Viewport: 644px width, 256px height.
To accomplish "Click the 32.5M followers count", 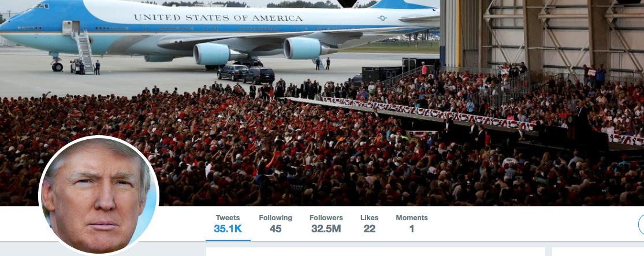I will [326, 229].
